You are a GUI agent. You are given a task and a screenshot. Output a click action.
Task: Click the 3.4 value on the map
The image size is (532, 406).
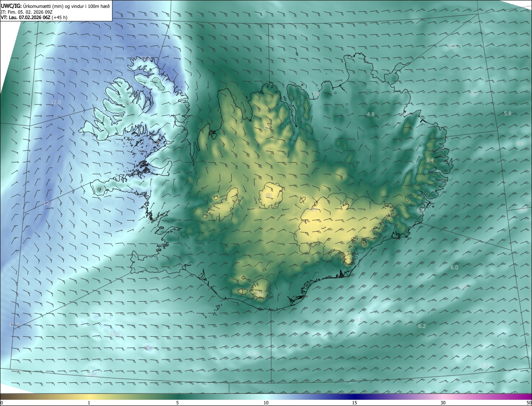430,160
